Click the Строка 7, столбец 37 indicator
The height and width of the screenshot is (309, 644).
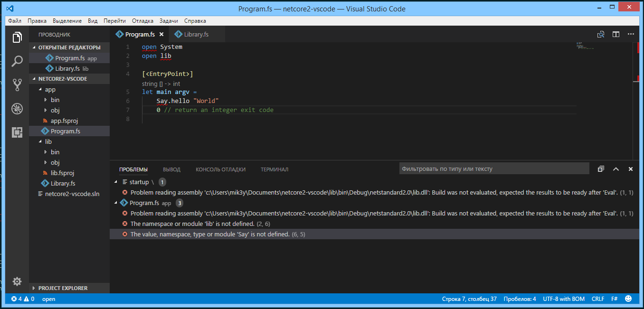click(x=469, y=299)
